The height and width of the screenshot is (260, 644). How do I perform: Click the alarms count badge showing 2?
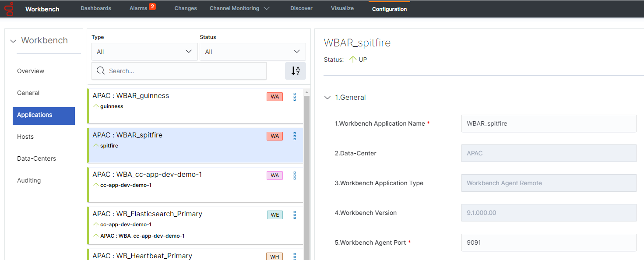(x=152, y=7)
